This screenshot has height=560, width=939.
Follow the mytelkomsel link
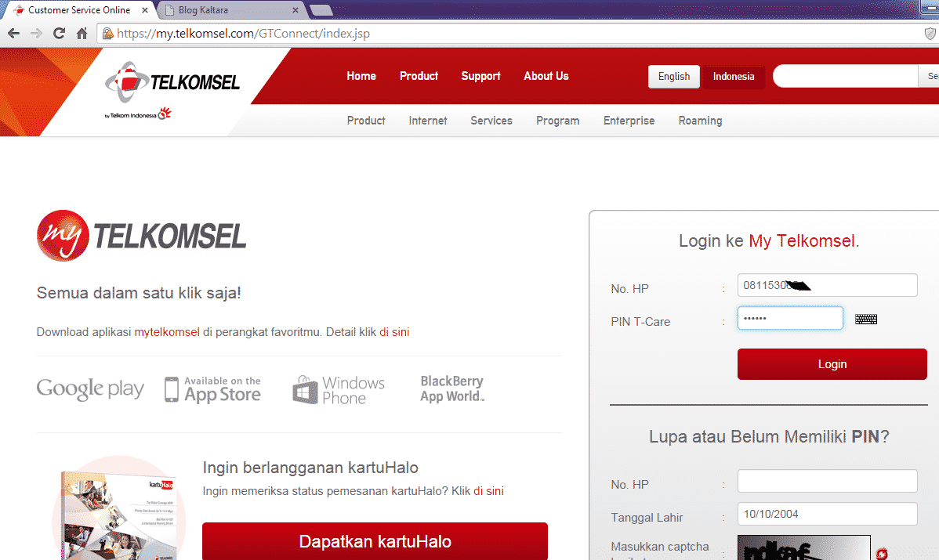pos(167,332)
